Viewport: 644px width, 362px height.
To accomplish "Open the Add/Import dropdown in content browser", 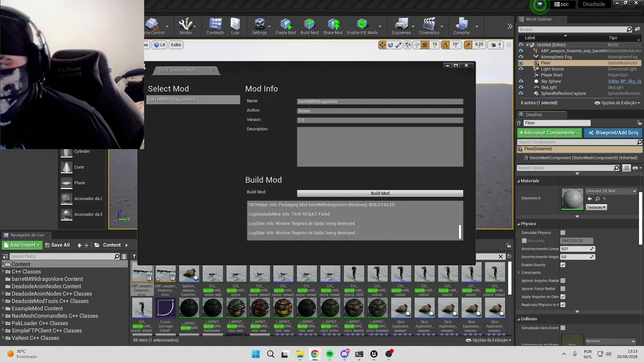I will (x=22, y=245).
